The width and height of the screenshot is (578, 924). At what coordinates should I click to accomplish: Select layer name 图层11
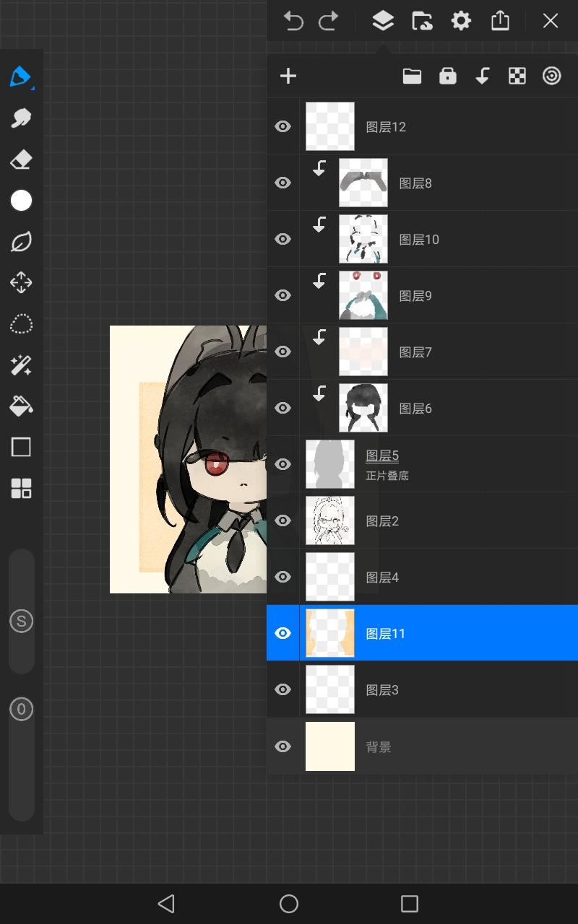[x=386, y=634]
